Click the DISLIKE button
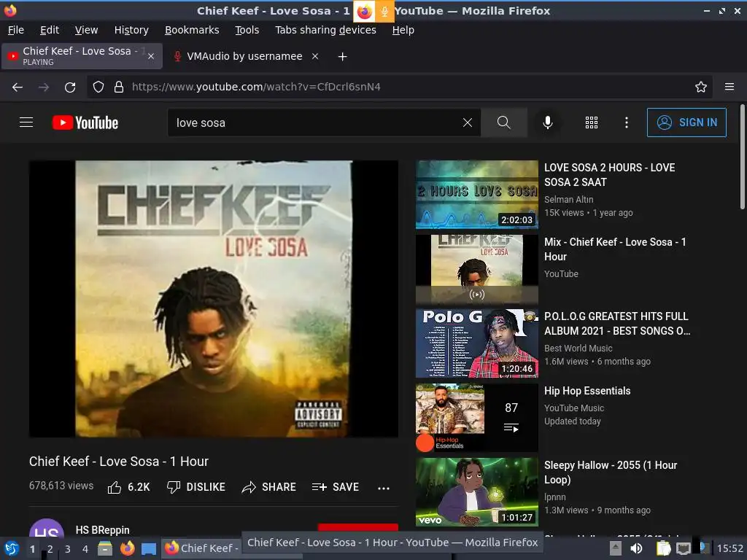 [x=196, y=486]
